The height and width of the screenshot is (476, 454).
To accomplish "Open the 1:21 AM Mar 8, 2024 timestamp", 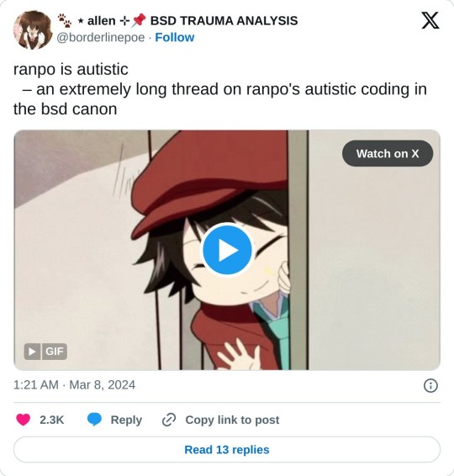I will [x=74, y=385].
